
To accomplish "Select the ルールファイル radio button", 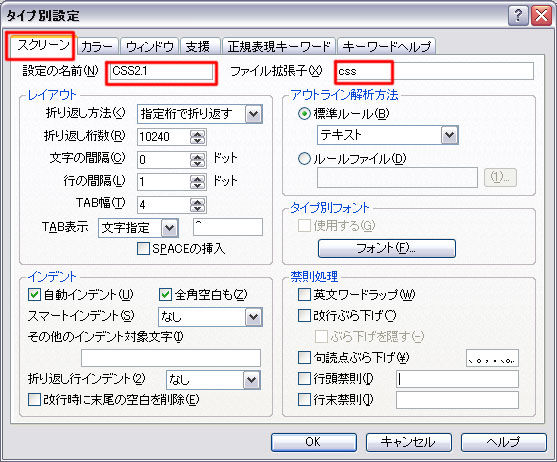I will 304,159.
